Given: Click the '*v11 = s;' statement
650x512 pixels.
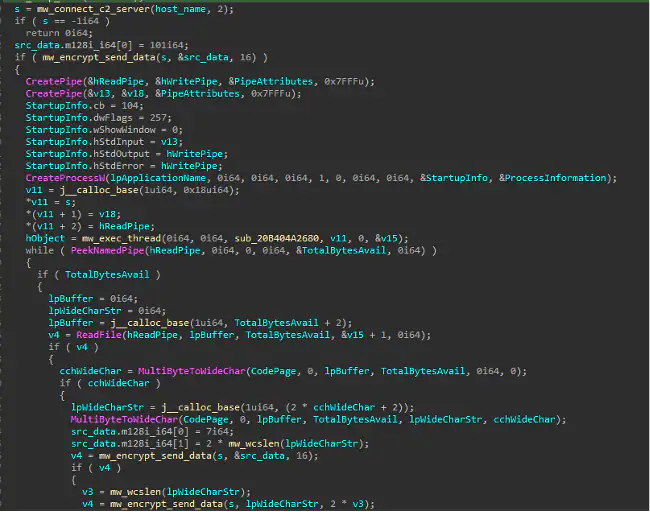Looking at the screenshot, I should (51, 202).
